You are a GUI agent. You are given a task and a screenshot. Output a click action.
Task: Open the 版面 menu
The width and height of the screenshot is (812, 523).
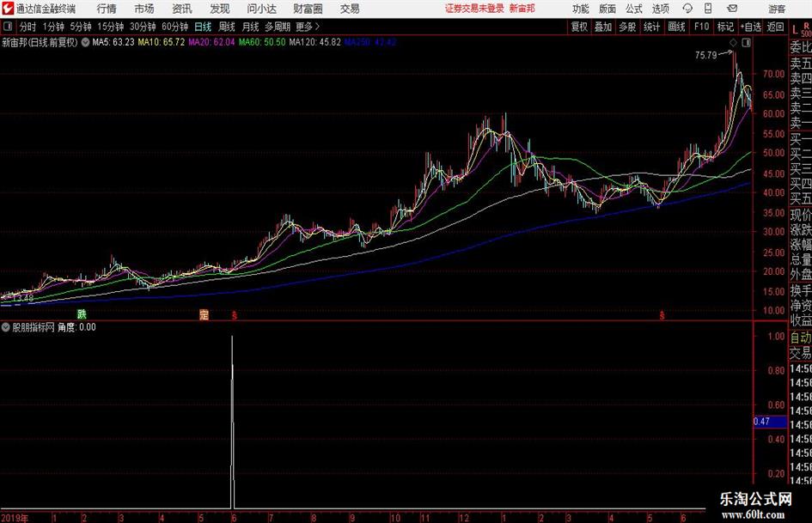607,9
